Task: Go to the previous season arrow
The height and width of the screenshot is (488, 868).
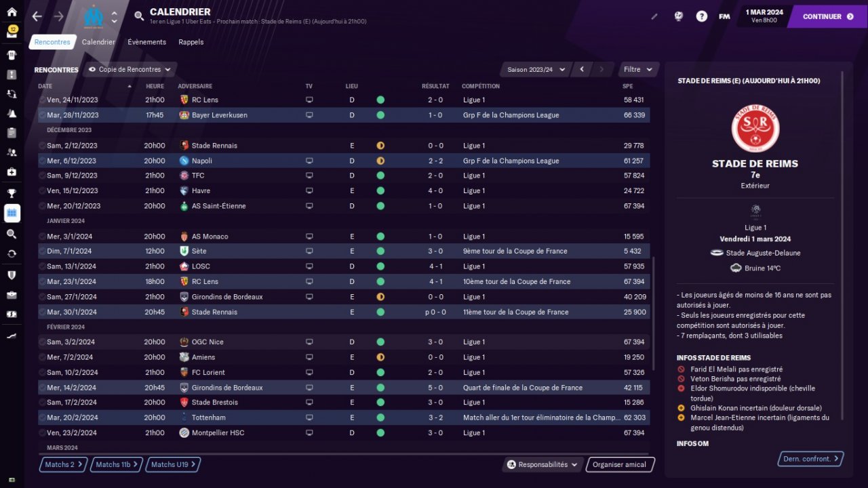Action: [582, 69]
